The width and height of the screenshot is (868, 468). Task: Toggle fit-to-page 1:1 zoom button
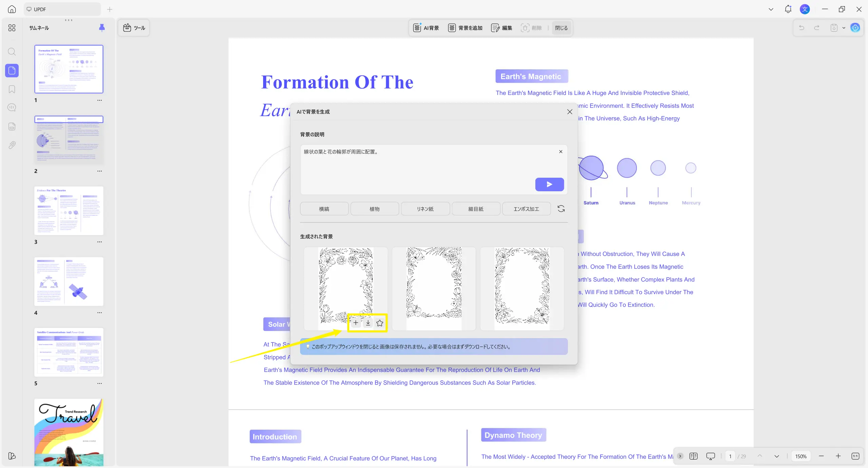click(x=855, y=456)
